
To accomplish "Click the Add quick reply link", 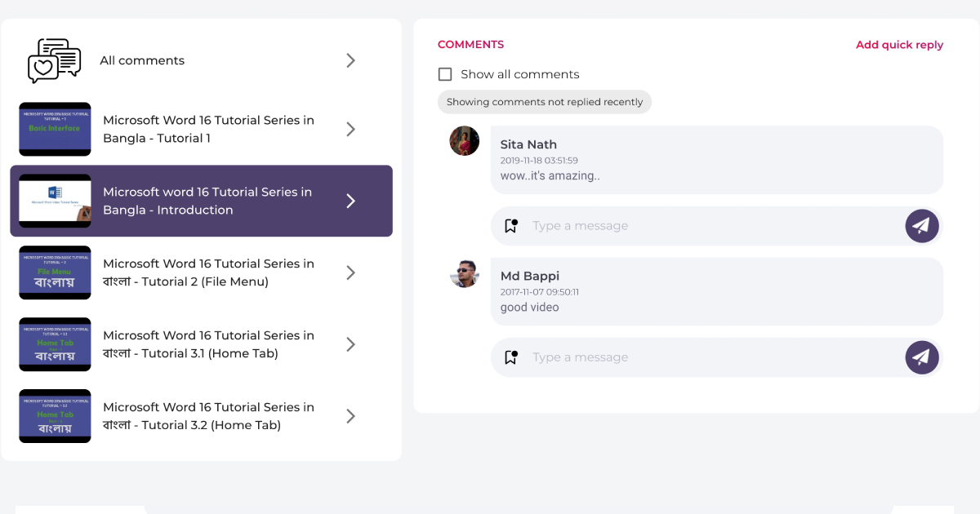I will pos(899,45).
